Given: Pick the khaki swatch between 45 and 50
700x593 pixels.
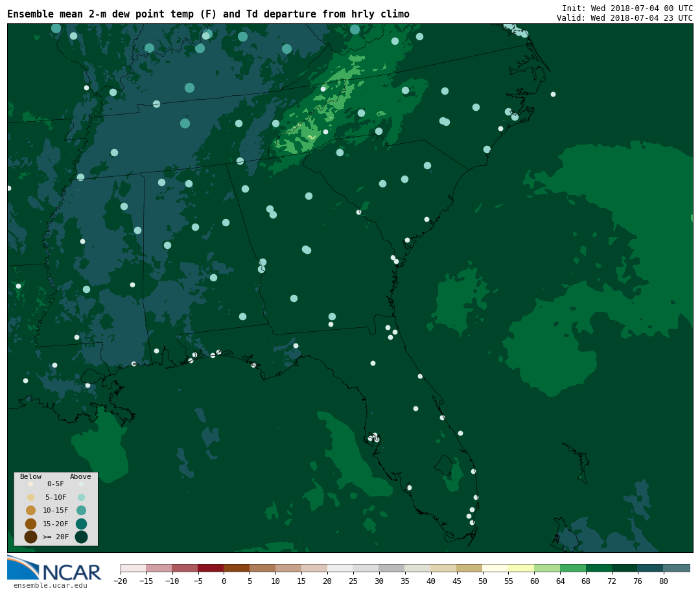Looking at the screenshot, I should tap(470, 568).
